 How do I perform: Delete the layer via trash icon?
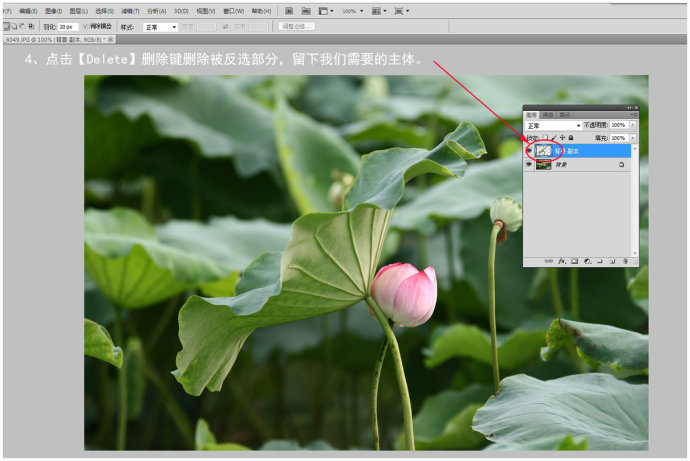point(624,260)
